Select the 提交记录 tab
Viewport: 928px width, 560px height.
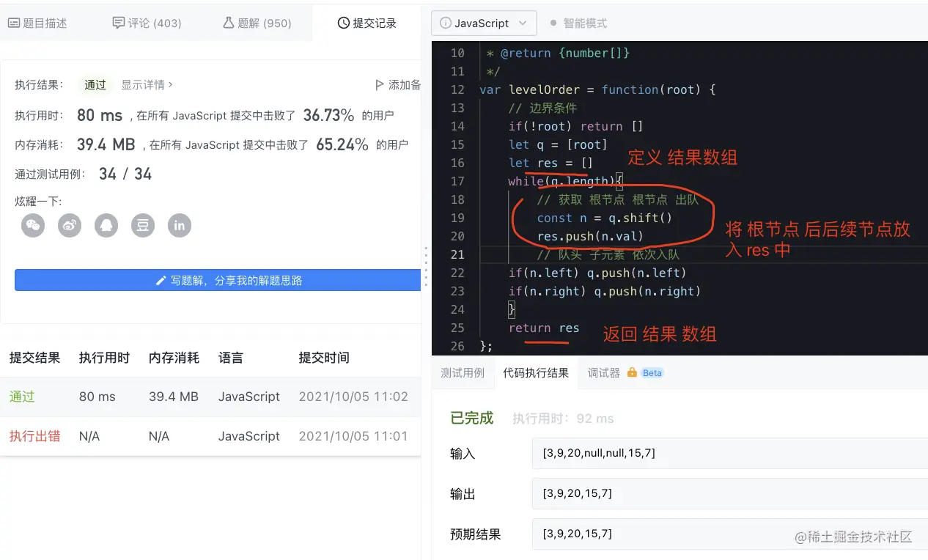(x=367, y=23)
